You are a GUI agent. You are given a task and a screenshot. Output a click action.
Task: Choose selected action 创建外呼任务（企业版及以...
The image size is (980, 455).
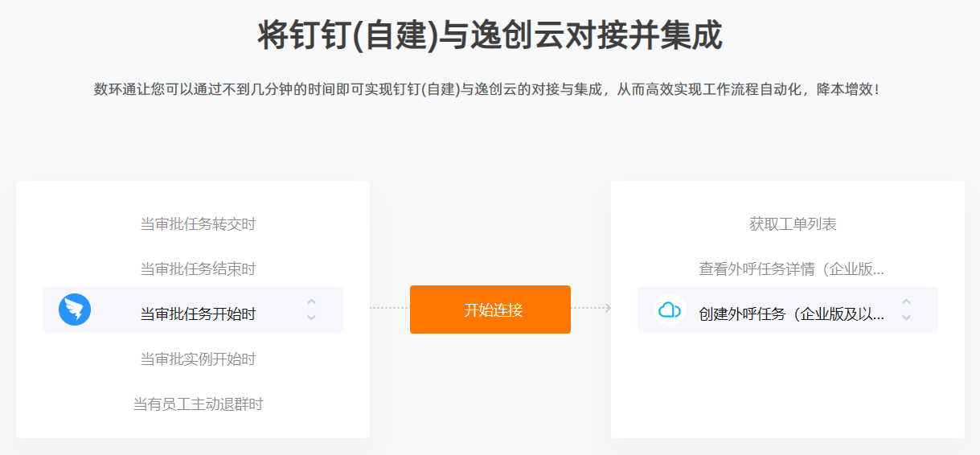click(792, 314)
